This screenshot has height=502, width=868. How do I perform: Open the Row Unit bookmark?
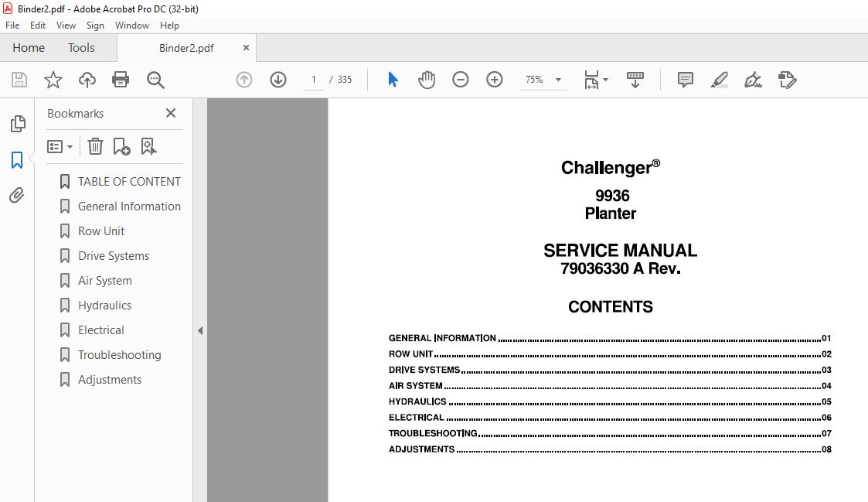[x=101, y=231]
